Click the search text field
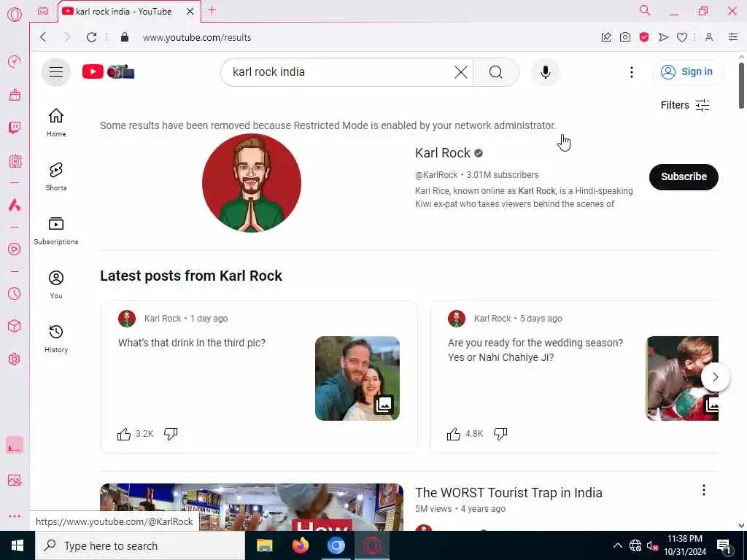The height and width of the screenshot is (560, 747). (339, 72)
